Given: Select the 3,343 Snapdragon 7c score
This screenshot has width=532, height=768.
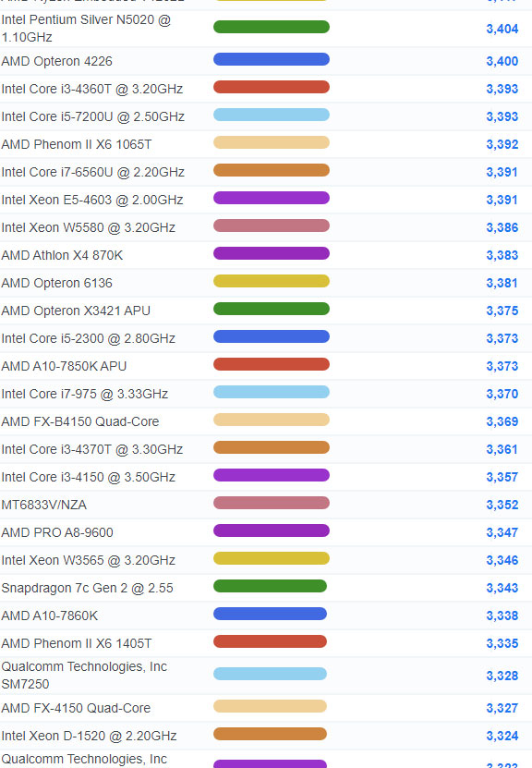Looking at the screenshot, I should tap(502, 588).
